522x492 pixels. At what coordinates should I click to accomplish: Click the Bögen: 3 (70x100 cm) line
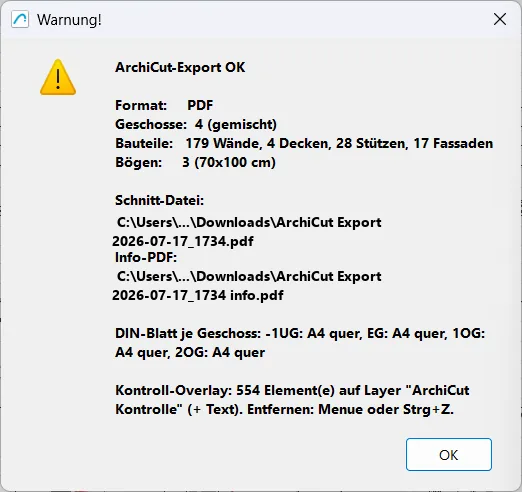click(x=195, y=163)
